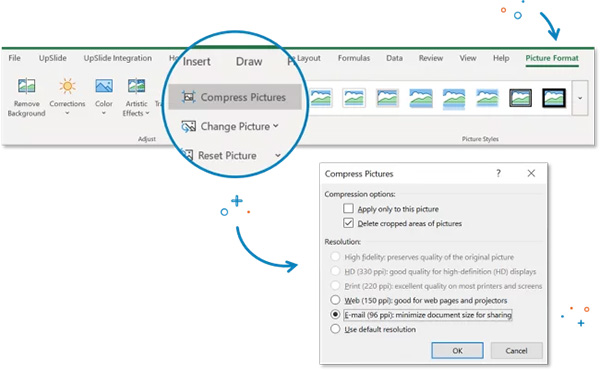Switch to the Insert tab
The height and width of the screenshot is (370, 600).
click(196, 62)
